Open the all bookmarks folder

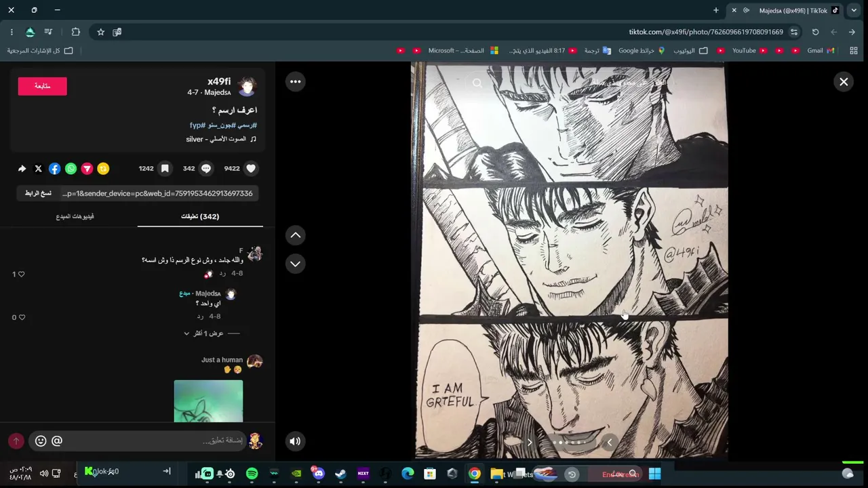pyautogui.click(x=40, y=51)
